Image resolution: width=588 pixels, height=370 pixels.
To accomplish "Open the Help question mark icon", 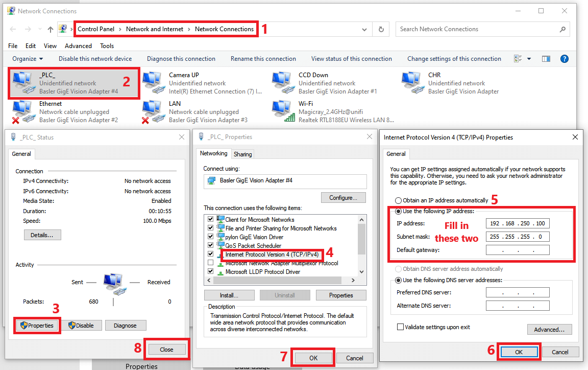I will (x=564, y=59).
